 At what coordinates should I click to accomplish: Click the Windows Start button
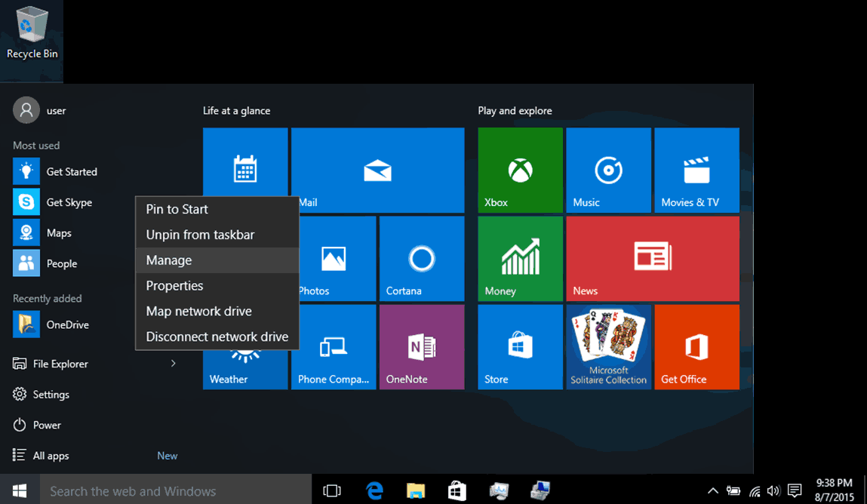[20, 490]
